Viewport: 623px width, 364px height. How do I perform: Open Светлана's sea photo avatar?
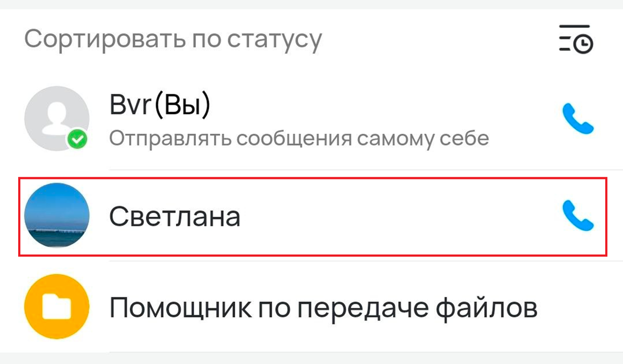pos(57,216)
